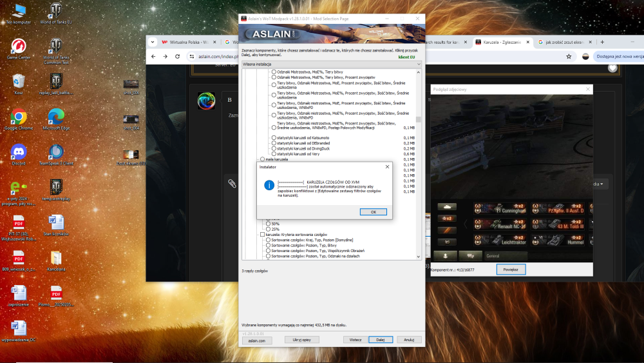Open Discord desktop shortcut
The image size is (644, 363).
coord(19,155)
